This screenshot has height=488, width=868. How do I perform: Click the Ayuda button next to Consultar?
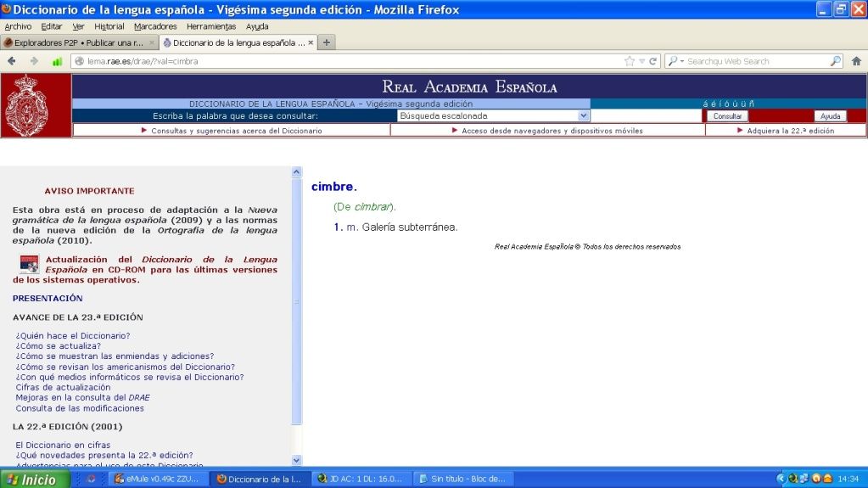click(x=830, y=115)
